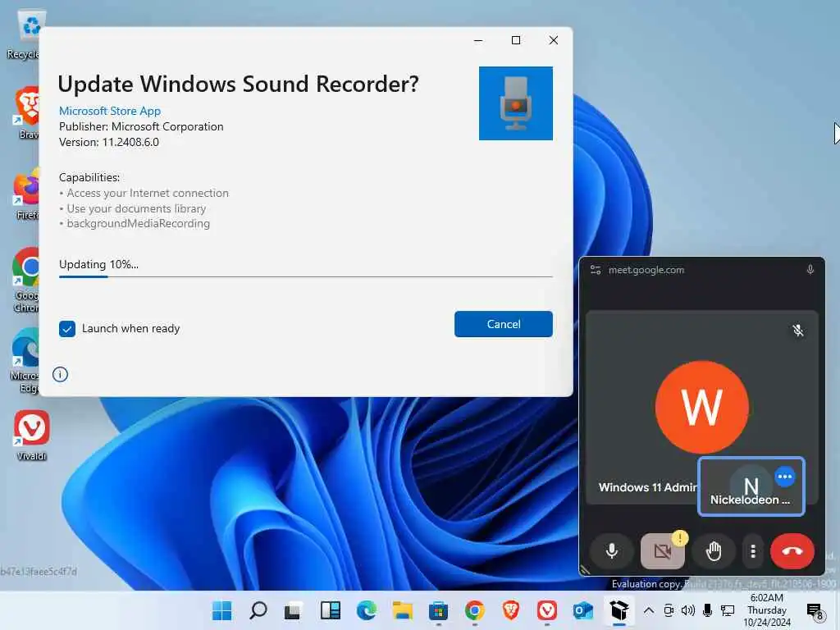Select the Recycle Bin desktop icon
The image size is (840, 630).
(x=25, y=35)
